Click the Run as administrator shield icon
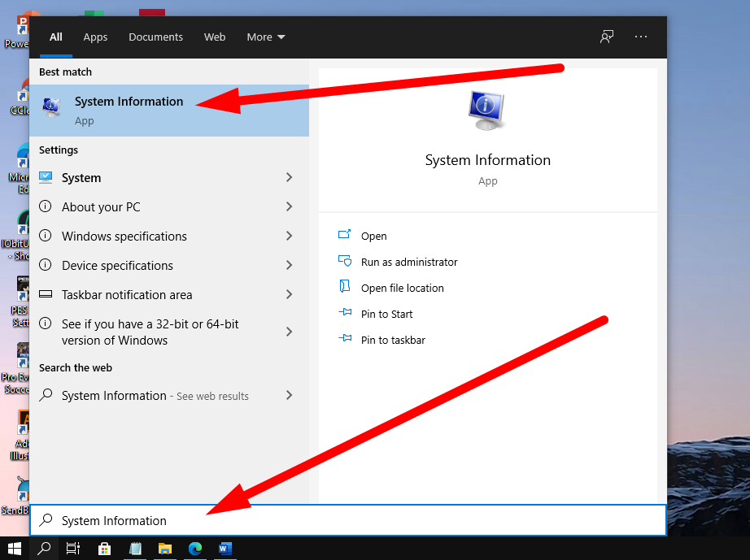Screen dimensions: 750x560 click(344, 261)
